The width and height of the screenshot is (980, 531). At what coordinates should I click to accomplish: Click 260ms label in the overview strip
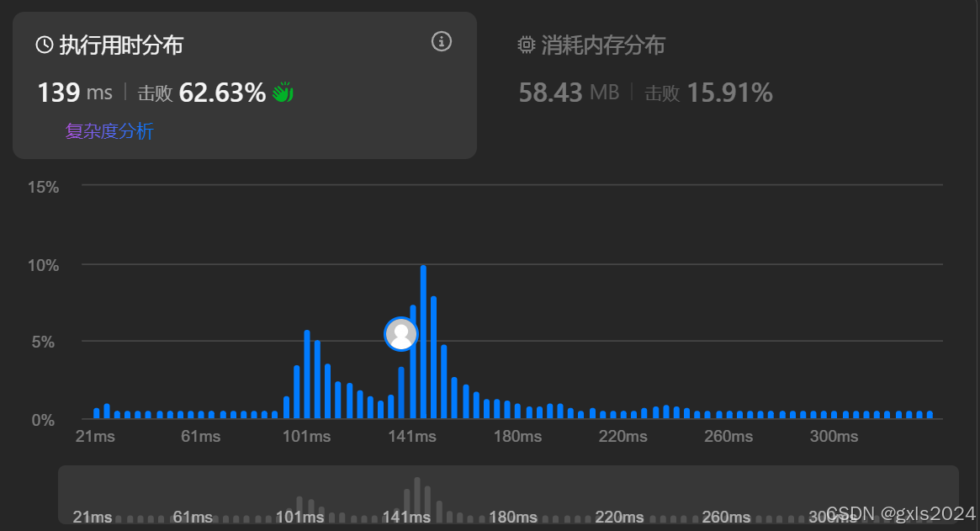tap(726, 518)
